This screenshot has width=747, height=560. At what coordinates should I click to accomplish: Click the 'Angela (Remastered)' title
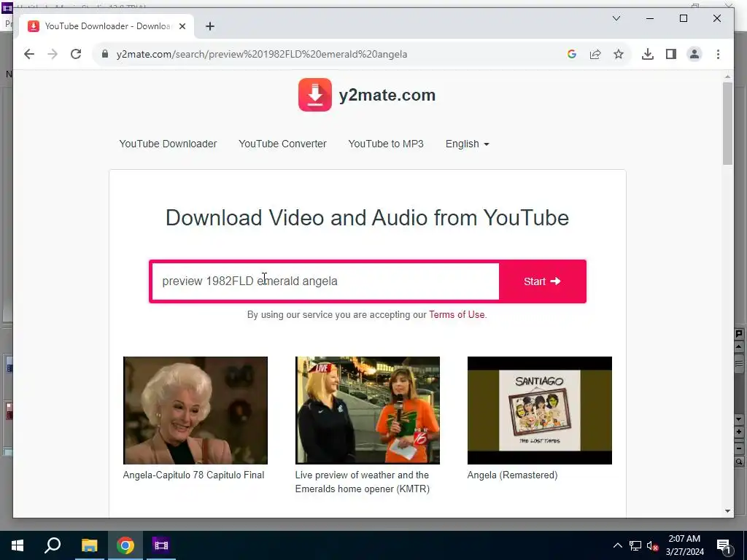(x=512, y=475)
